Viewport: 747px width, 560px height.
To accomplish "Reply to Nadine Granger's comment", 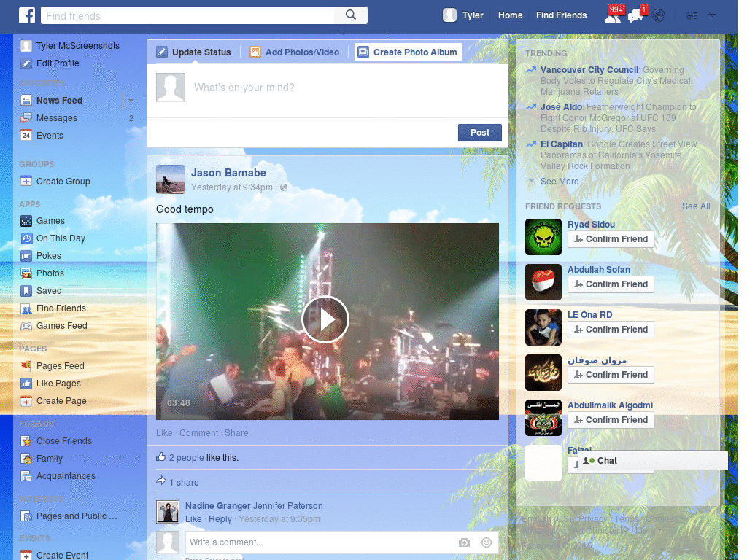I will [x=220, y=519].
